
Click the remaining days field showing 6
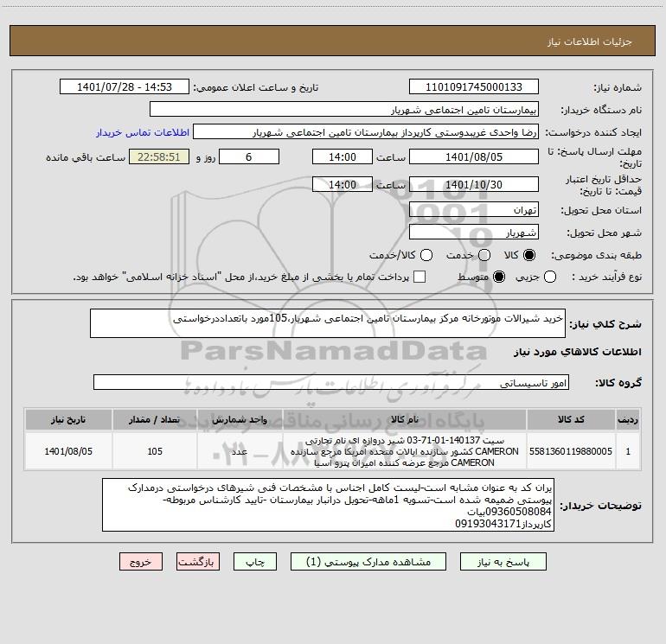pos(249,156)
